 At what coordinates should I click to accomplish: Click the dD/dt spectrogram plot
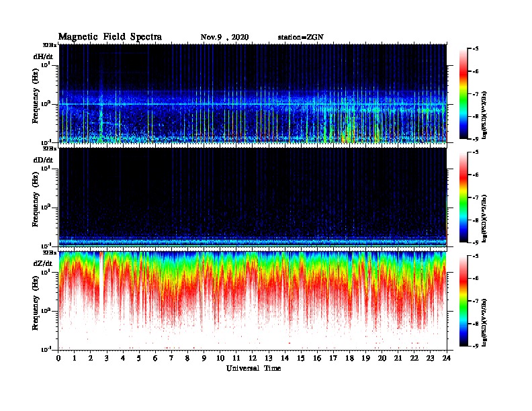[x=253, y=197]
